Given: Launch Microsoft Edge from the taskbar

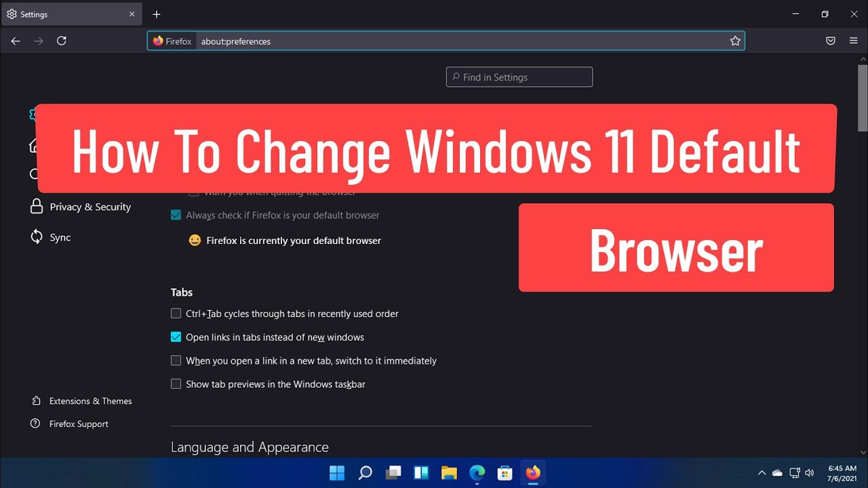Looking at the screenshot, I should click(477, 472).
